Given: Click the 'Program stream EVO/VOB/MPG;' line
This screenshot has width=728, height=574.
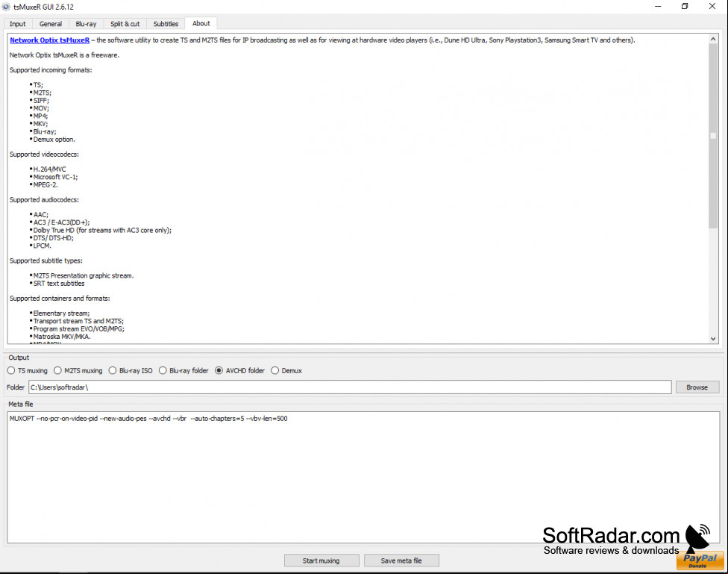Looking at the screenshot, I should (x=78, y=328).
